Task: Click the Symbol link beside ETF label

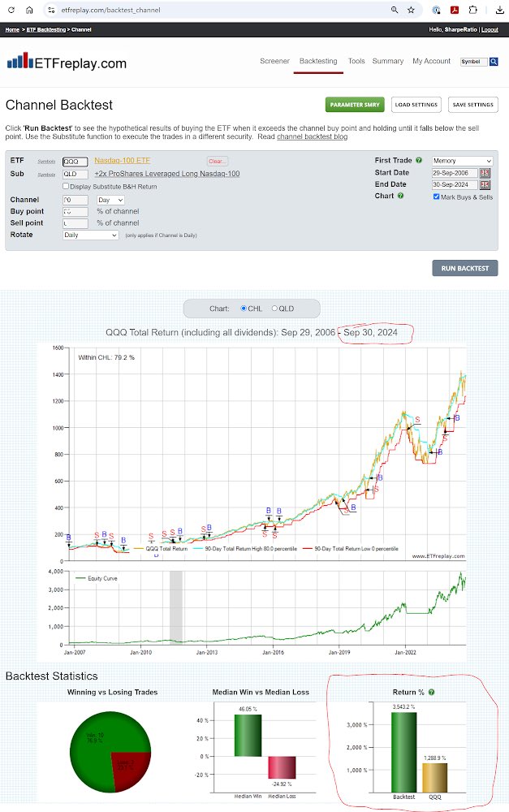Action: point(46,162)
